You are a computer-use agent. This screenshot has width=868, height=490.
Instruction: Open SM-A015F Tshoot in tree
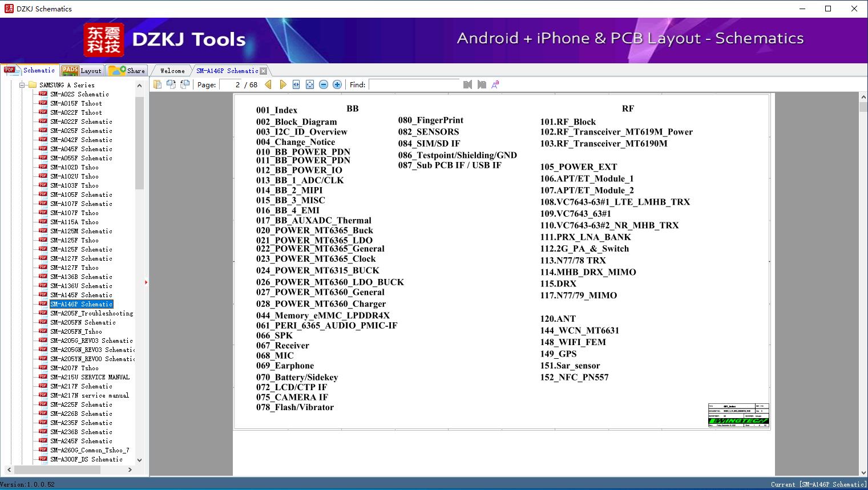coord(76,103)
